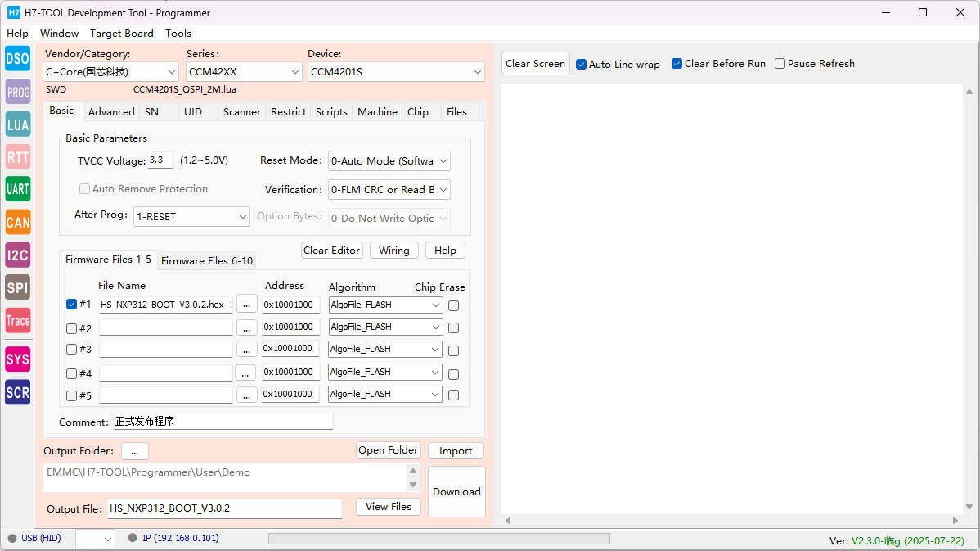This screenshot has height=551, width=980.
Task: Toggle Auto Line wrap checkbox
Action: click(x=582, y=65)
